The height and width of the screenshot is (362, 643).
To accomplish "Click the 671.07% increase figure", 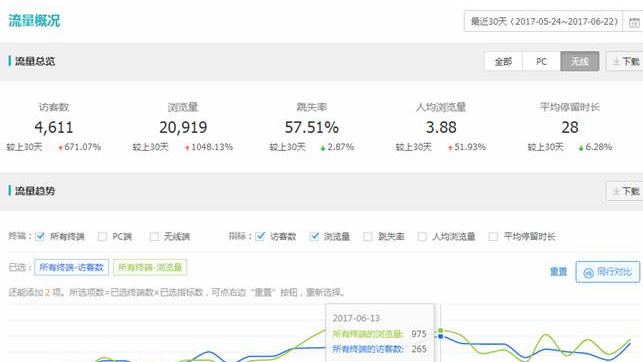I will point(82,147).
